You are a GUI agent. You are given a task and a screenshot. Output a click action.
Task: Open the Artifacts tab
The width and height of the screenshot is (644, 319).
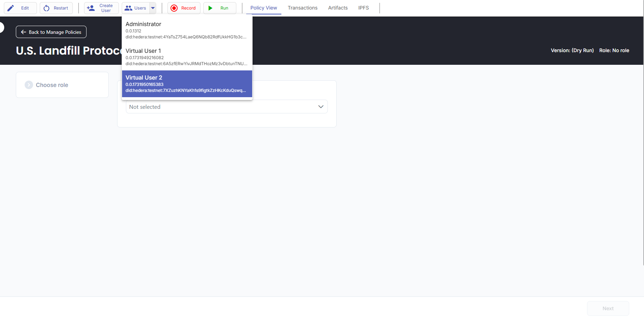click(338, 8)
